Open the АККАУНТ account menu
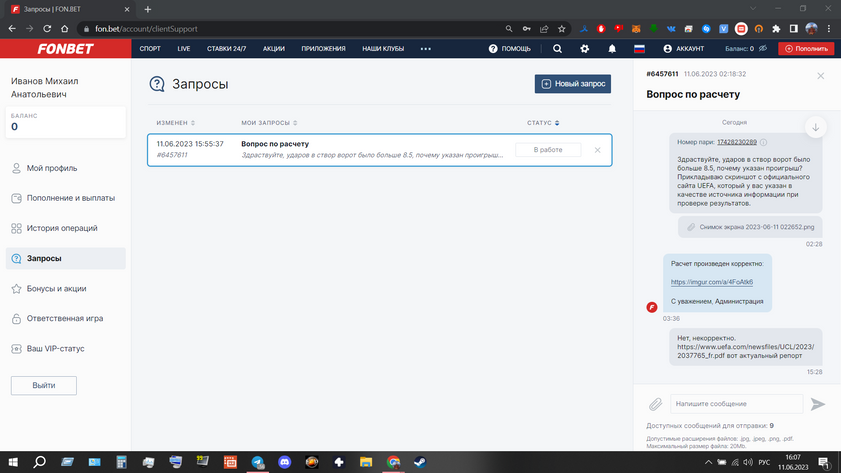Viewport: 841px width, 473px height. 683,49
